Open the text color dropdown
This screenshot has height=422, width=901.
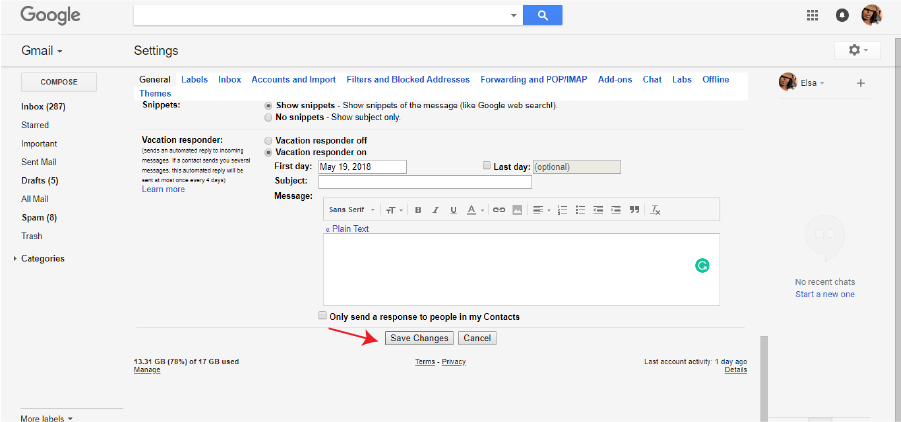click(x=475, y=210)
